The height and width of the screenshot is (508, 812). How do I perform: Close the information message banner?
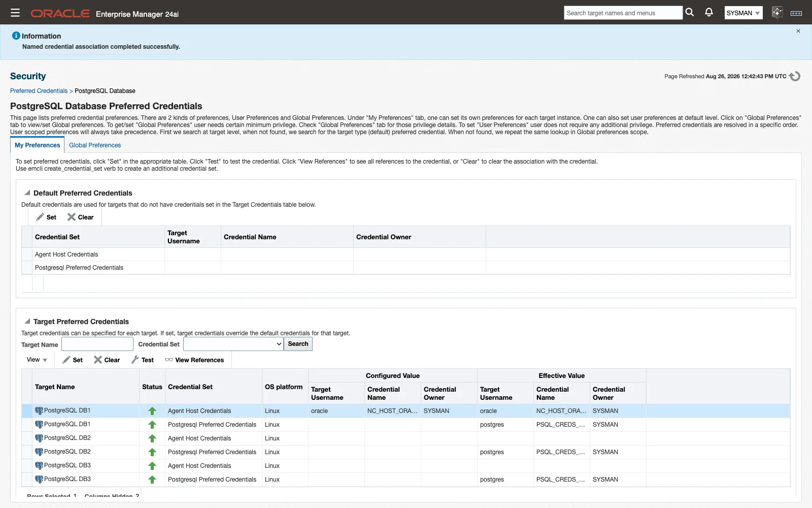[798, 31]
